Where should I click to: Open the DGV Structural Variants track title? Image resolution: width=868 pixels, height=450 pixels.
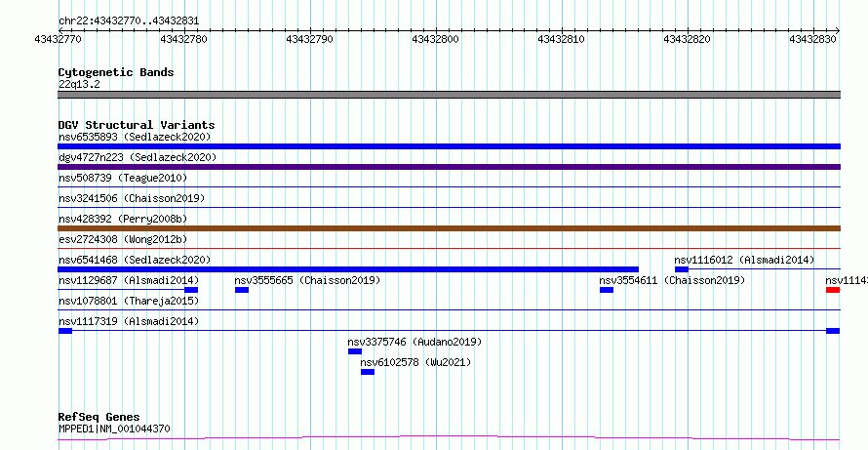coord(137,125)
